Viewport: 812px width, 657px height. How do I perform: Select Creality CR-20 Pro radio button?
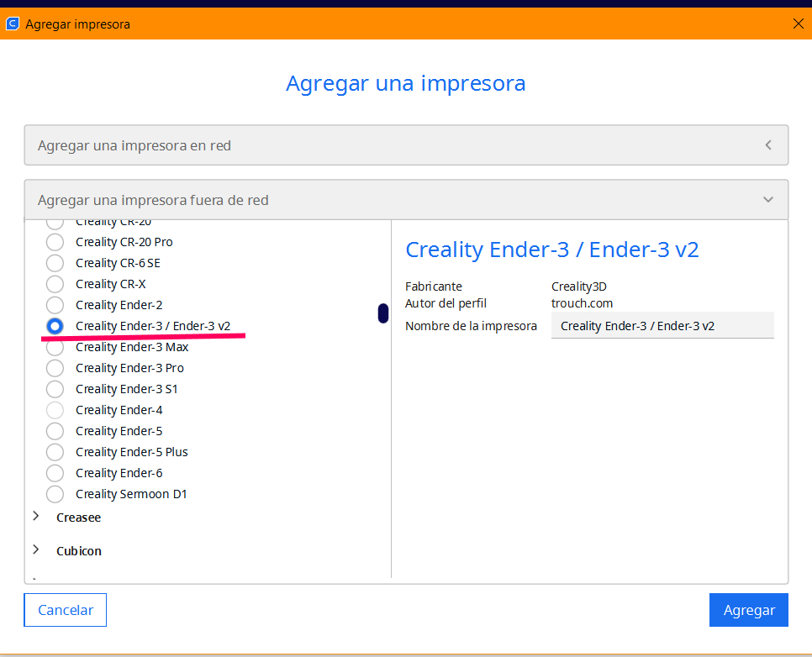tap(55, 242)
